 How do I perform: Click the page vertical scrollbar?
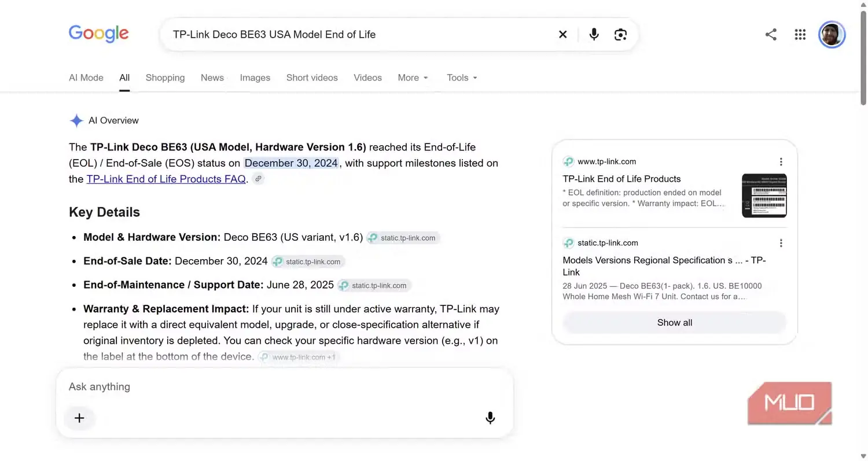(x=863, y=57)
